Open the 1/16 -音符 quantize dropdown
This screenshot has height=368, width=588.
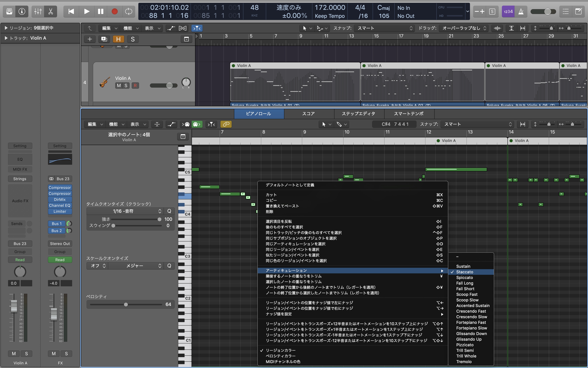coord(125,211)
